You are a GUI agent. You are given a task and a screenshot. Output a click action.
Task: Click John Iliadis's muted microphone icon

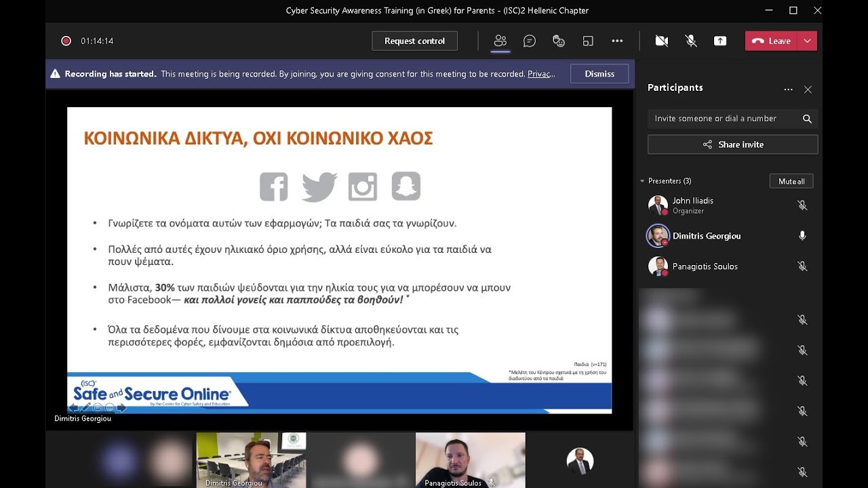click(x=802, y=205)
